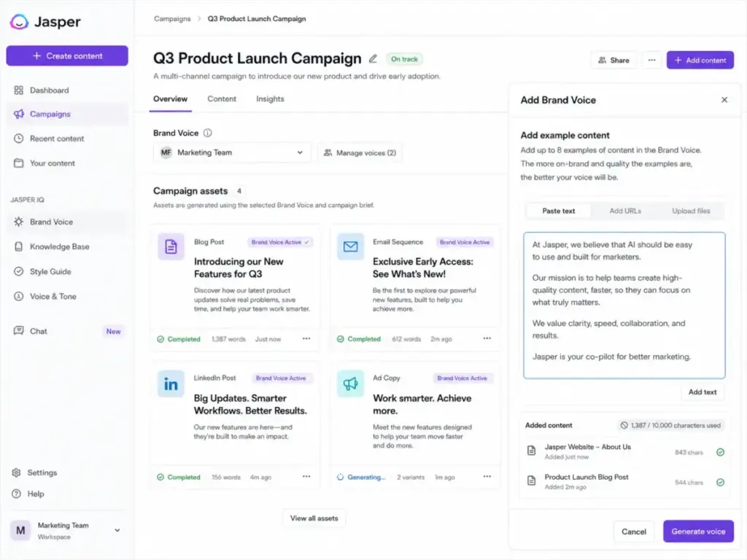Open LinkedIn Post card options menu
747x560 pixels.
coord(306,477)
